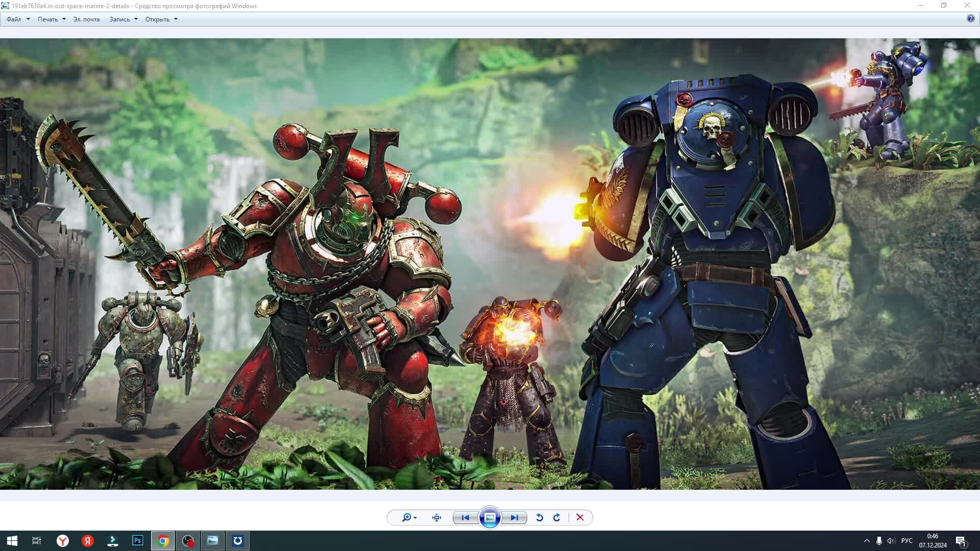Rotate the photo counterclockwise

[539, 517]
